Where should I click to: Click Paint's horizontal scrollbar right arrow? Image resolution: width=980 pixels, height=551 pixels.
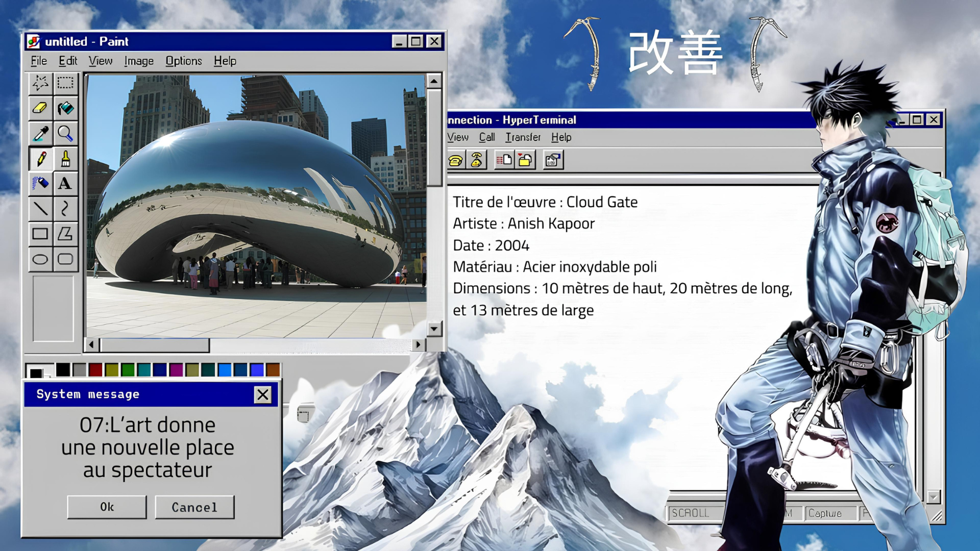[418, 345]
